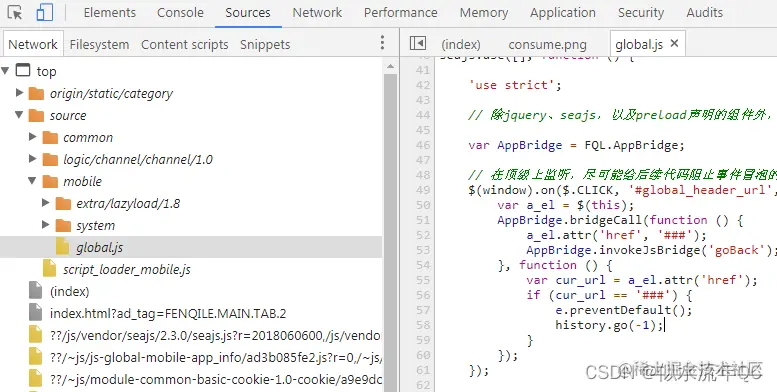
Task: Click the common folder icon
Action: click(50, 137)
